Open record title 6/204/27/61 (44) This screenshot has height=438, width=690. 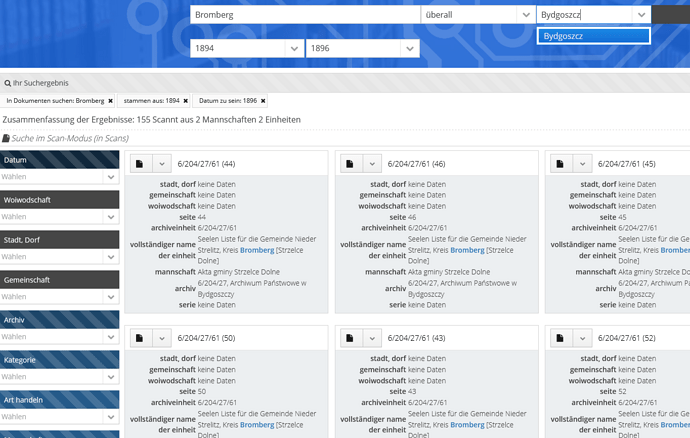(206, 164)
